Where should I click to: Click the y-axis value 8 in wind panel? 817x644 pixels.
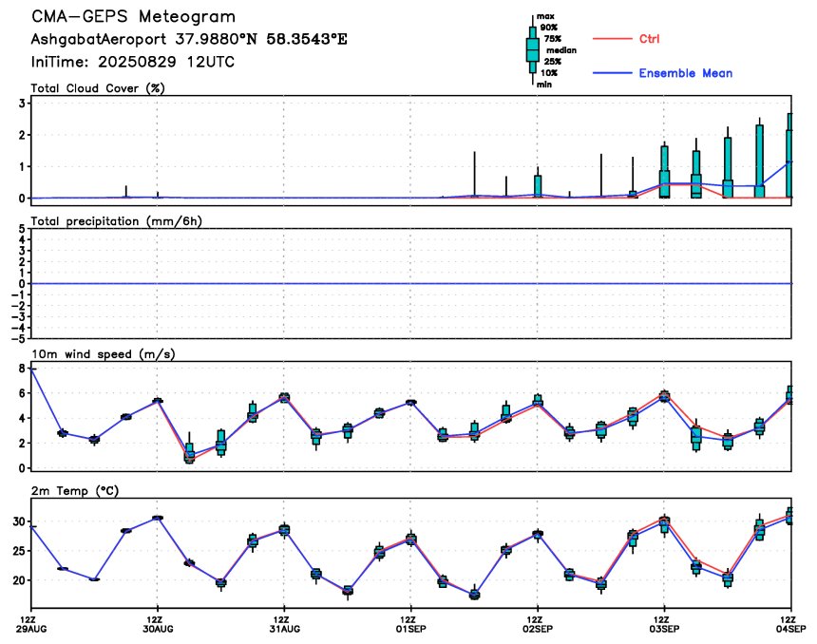point(22,369)
